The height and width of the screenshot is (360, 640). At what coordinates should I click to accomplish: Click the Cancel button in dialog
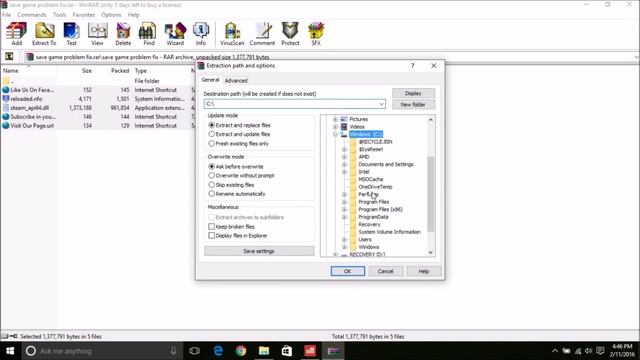click(x=385, y=271)
